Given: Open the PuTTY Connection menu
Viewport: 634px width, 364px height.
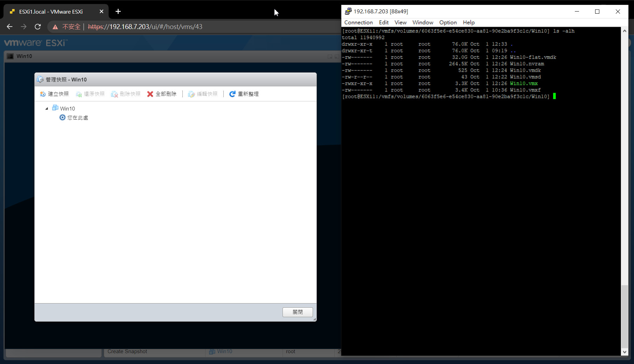Looking at the screenshot, I should click(358, 22).
